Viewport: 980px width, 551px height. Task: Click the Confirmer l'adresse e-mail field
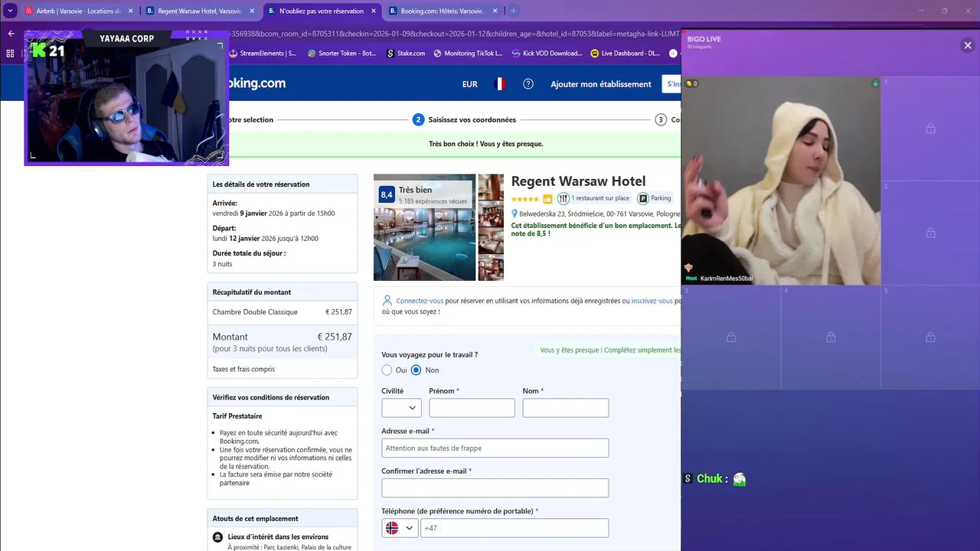tap(495, 488)
